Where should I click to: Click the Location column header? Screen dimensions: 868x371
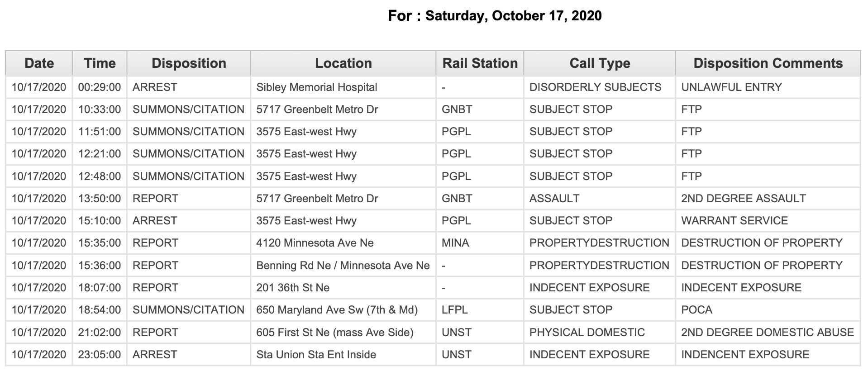[343, 63]
